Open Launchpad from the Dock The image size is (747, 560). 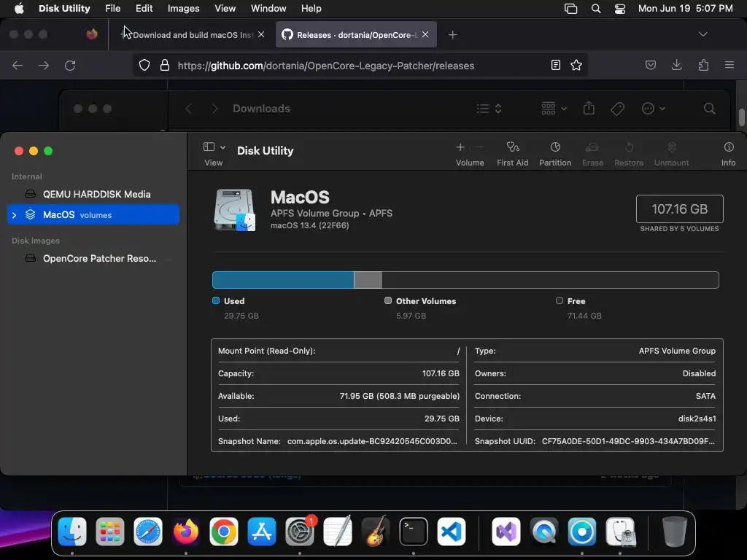point(110,532)
